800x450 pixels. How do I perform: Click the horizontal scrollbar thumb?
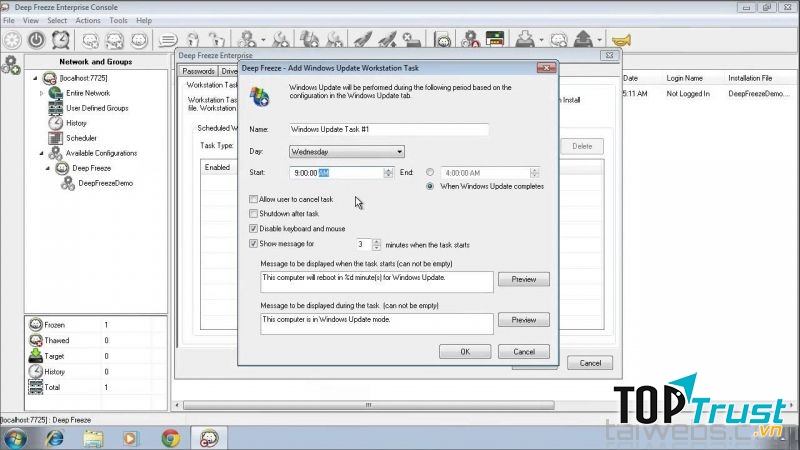pyautogui.click(x=368, y=405)
